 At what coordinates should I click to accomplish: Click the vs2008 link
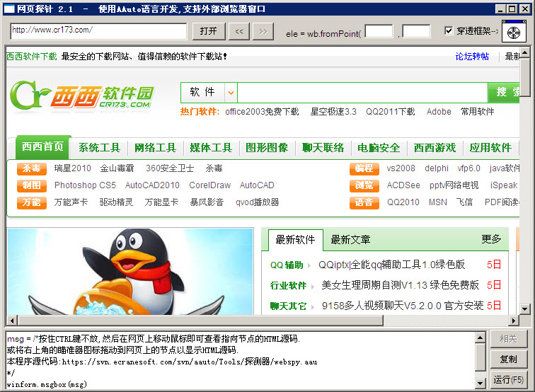tap(401, 168)
